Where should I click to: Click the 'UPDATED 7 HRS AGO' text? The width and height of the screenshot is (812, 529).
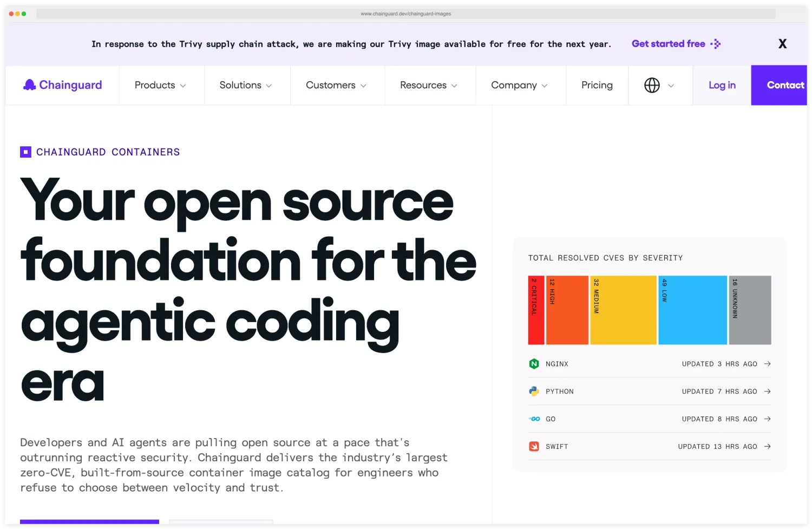[x=719, y=391]
